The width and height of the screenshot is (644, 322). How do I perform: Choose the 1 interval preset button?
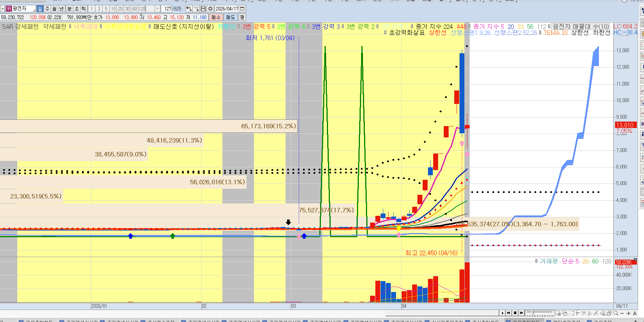[x=91, y=9]
